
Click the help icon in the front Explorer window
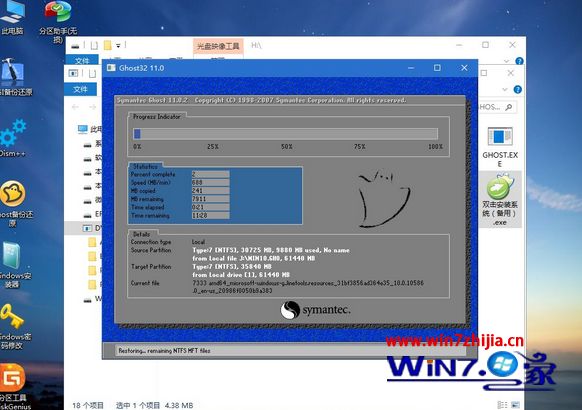pyautogui.click(x=517, y=89)
